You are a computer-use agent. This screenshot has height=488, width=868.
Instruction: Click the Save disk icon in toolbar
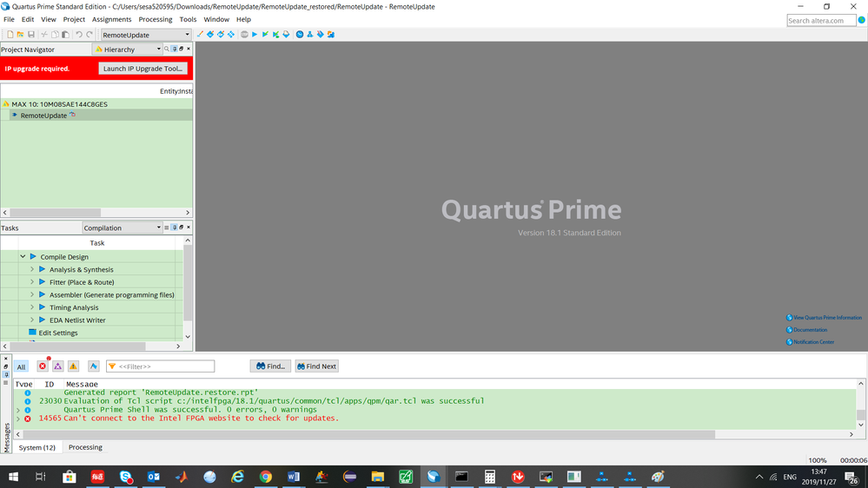[x=31, y=35]
